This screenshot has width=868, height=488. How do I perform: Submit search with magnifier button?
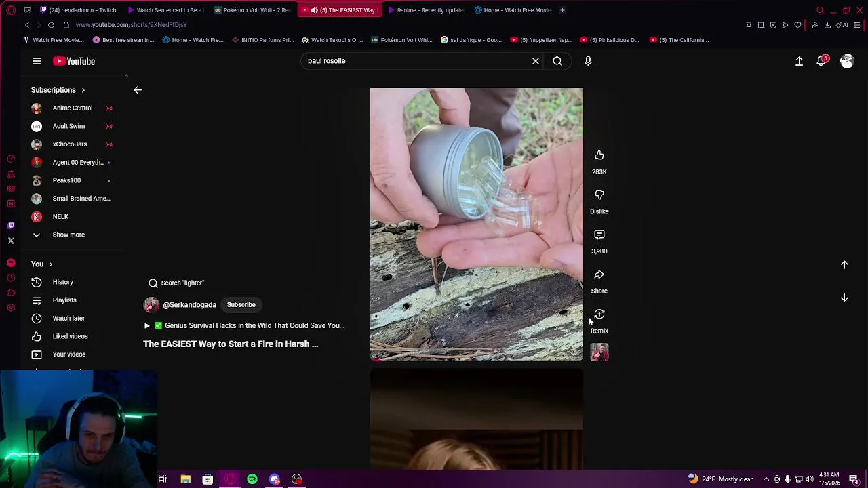[x=557, y=61]
